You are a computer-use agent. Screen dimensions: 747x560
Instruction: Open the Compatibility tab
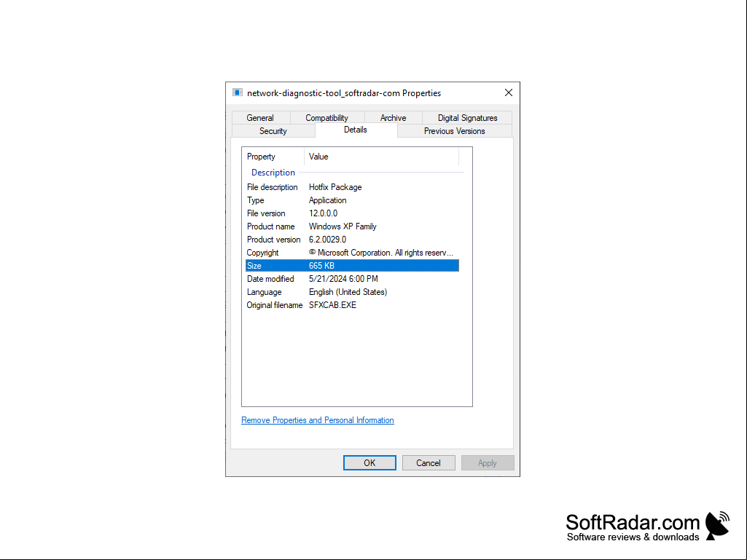coord(326,118)
